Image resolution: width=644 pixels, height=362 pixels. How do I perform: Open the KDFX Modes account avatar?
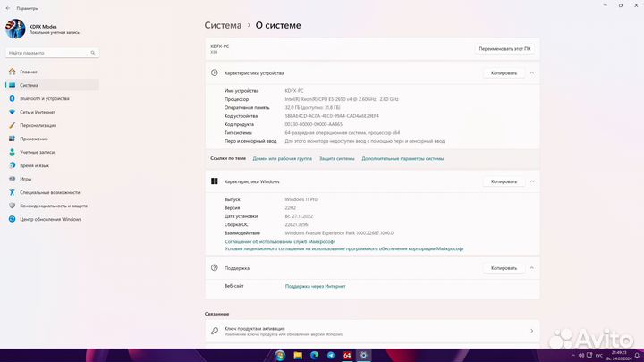tap(15, 29)
